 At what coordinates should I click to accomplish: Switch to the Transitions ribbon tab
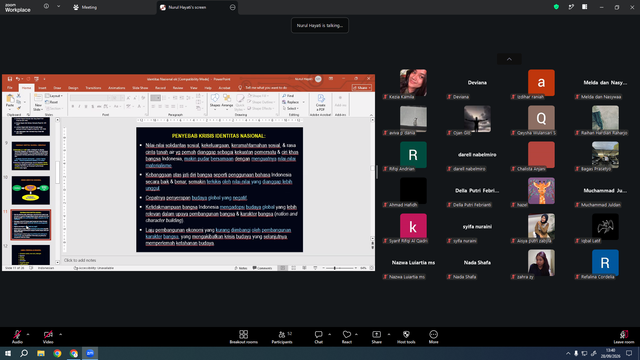(93, 88)
